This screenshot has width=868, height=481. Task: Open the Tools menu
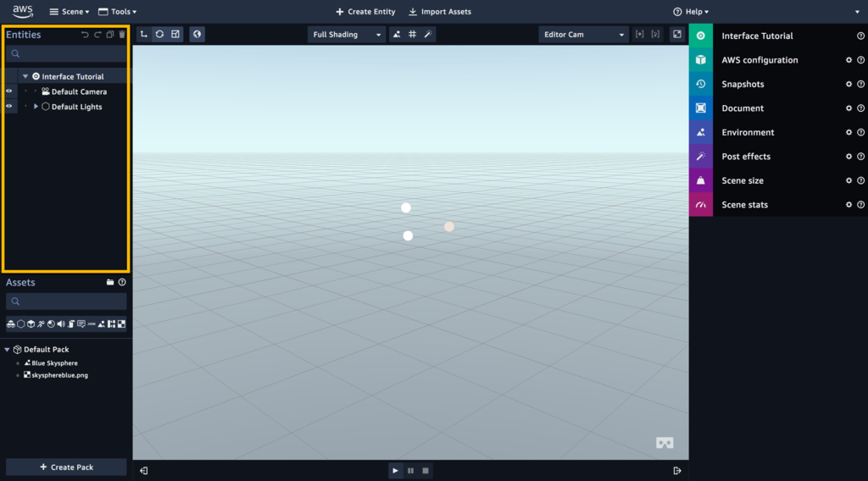click(x=117, y=12)
